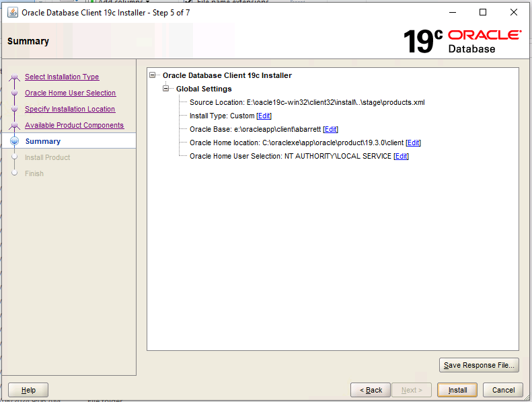The image size is (532, 402).
Task: Go to Select Installation Type step
Action: pos(62,77)
